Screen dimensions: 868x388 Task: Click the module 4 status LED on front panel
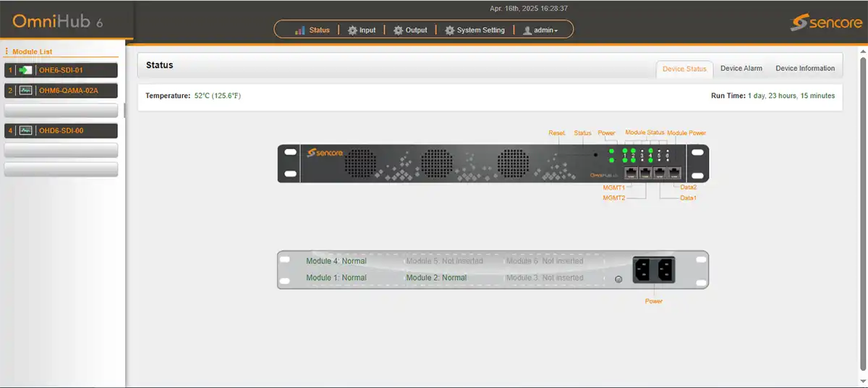(650, 151)
